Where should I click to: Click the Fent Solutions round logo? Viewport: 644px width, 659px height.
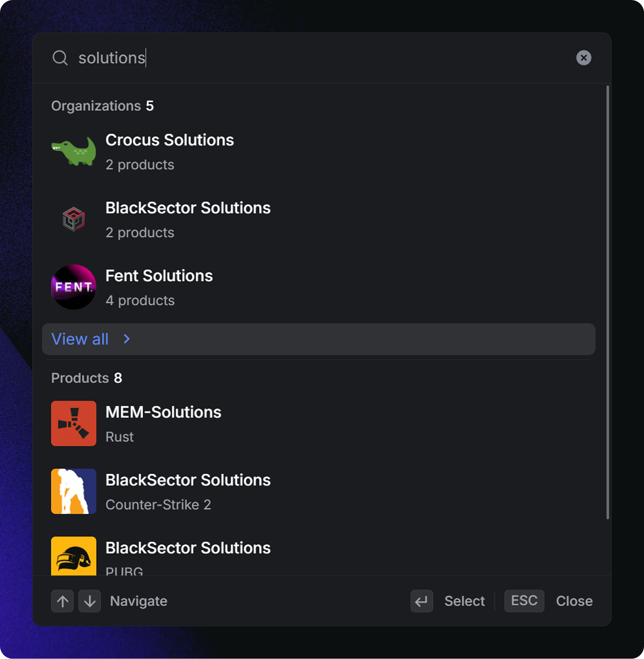[x=74, y=287]
